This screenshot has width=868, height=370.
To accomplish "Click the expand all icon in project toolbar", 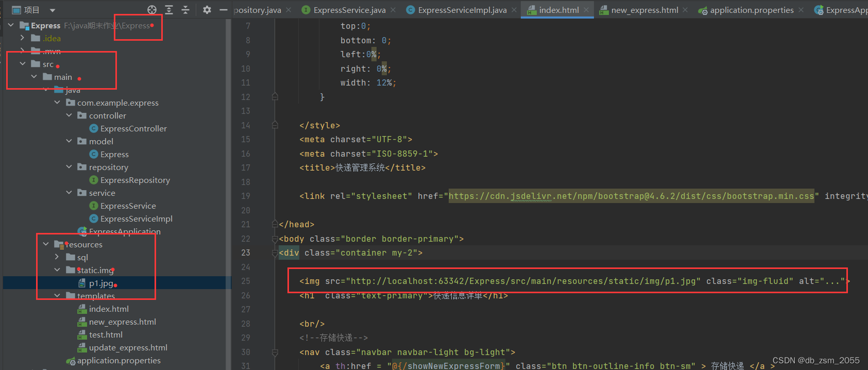I will (x=169, y=10).
